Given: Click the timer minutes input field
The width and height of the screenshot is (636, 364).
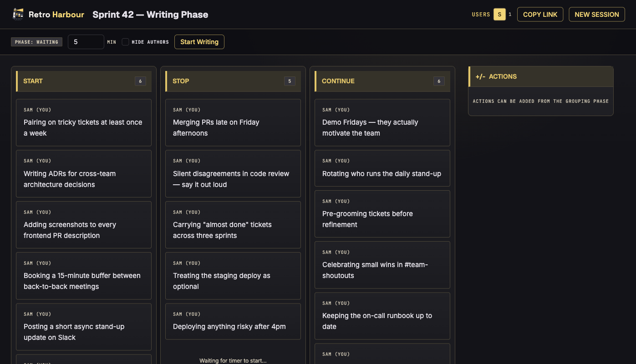Looking at the screenshot, I should pyautogui.click(x=86, y=42).
